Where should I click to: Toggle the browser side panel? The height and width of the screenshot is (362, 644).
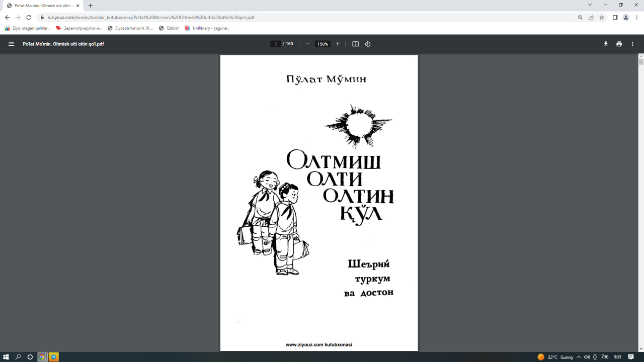coord(615,17)
